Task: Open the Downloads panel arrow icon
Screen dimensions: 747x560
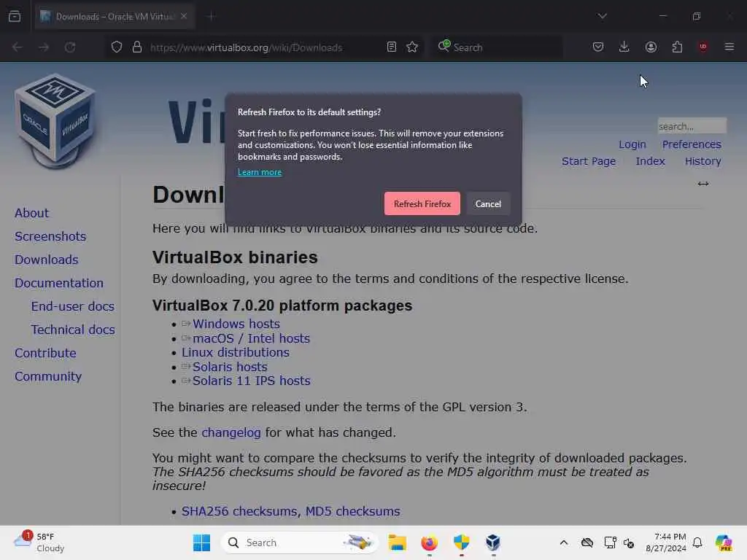Action: click(x=624, y=47)
